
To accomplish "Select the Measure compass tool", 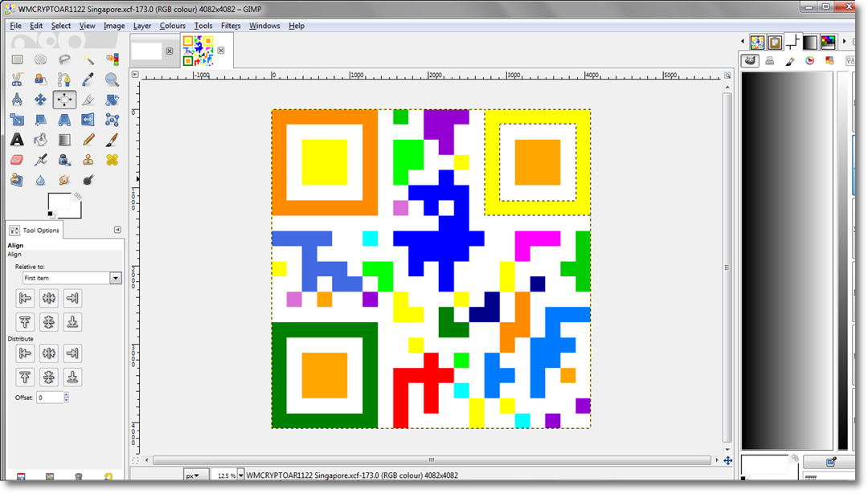I will pos(17,100).
